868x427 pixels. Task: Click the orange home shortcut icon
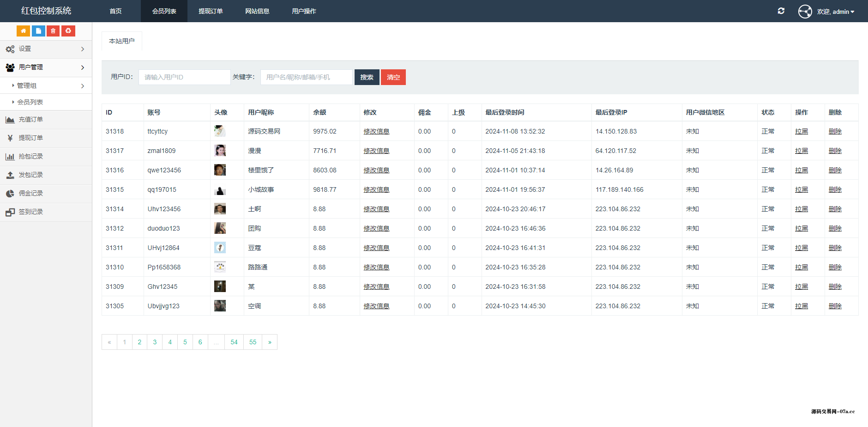click(23, 31)
